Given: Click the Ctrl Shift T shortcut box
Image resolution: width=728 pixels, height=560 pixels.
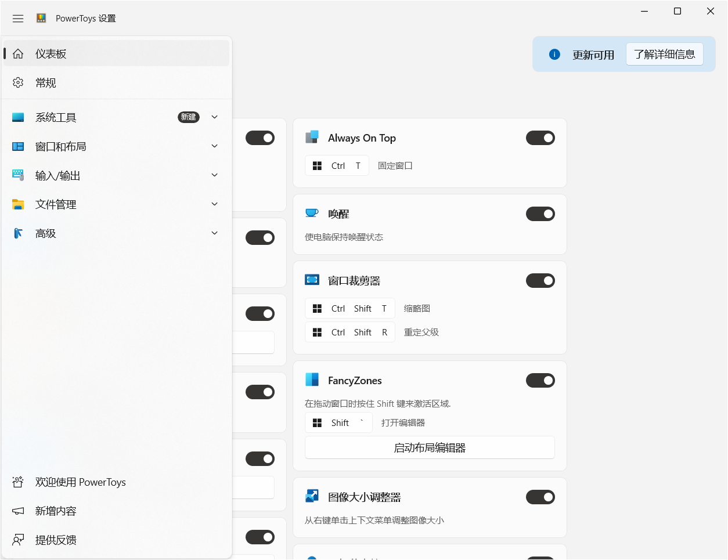Looking at the screenshot, I should (350, 309).
